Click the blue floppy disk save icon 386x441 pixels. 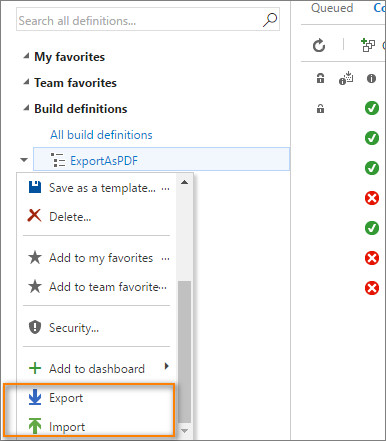point(35,187)
